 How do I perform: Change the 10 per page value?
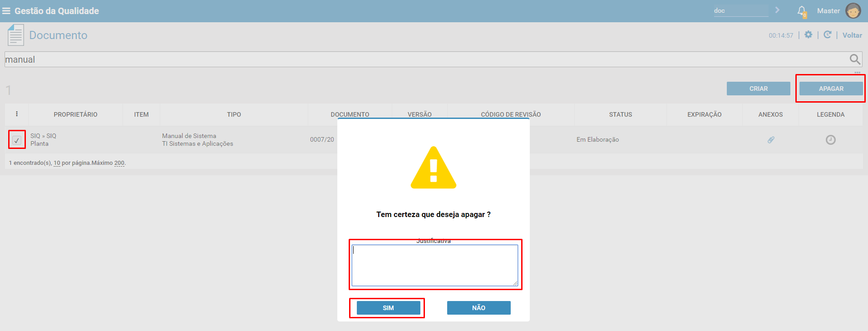click(57, 163)
